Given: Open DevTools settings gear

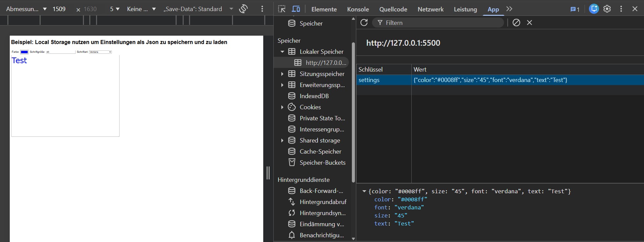Looking at the screenshot, I should point(607,9).
